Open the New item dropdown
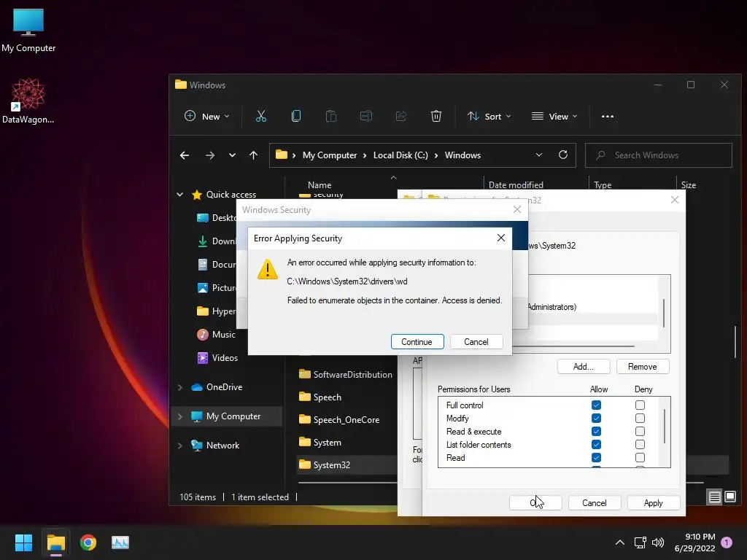This screenshot has height=560, width=747. point(206,116)
